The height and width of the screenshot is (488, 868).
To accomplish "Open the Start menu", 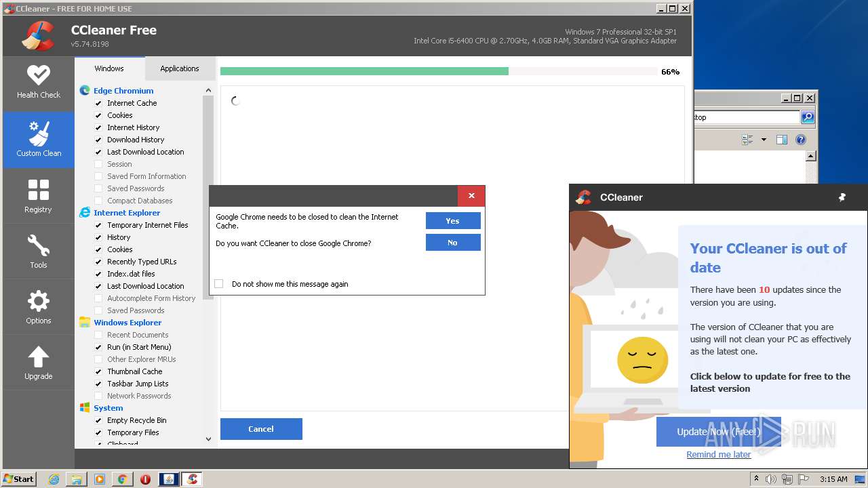I will pos(19,479).
